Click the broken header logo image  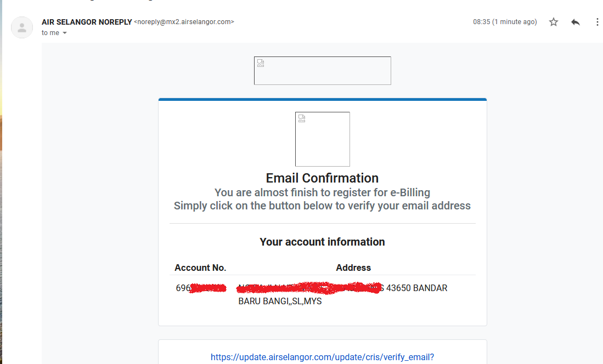coord(322,71)
